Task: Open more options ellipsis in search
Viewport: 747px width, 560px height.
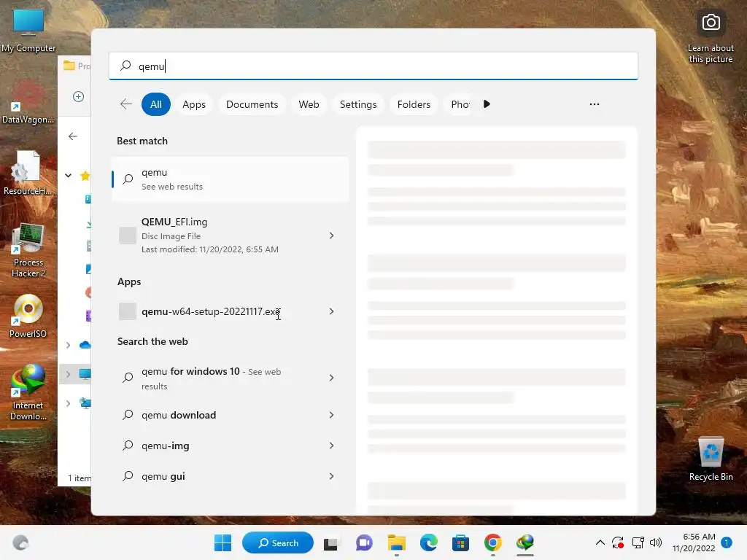Action: coord(595,104)
